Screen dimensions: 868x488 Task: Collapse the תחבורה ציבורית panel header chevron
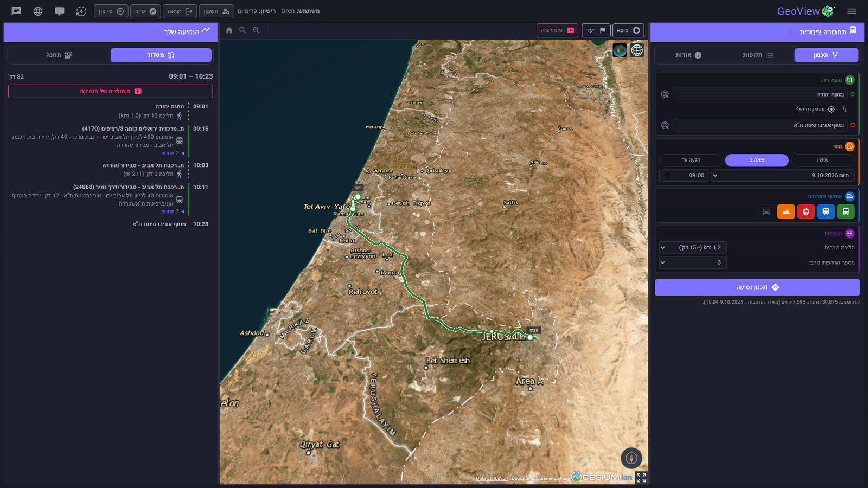pyautogui.click(x=790, y=32)
